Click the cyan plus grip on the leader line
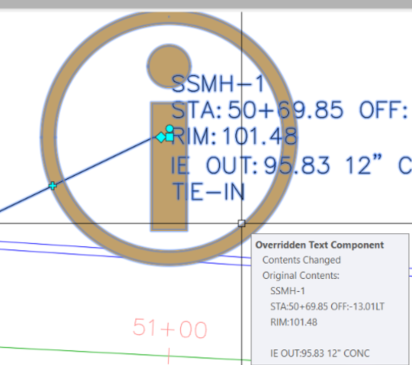412x365 pixels. click(52, 186)
